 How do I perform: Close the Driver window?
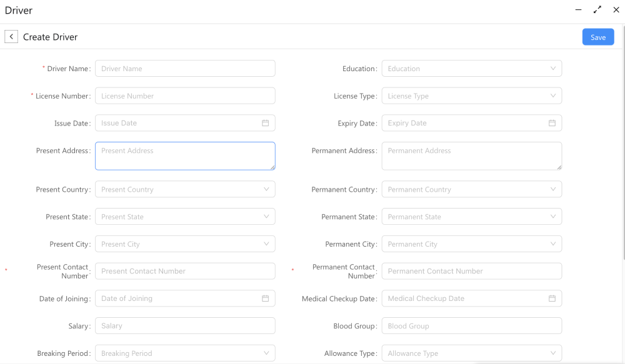point(616,10)
